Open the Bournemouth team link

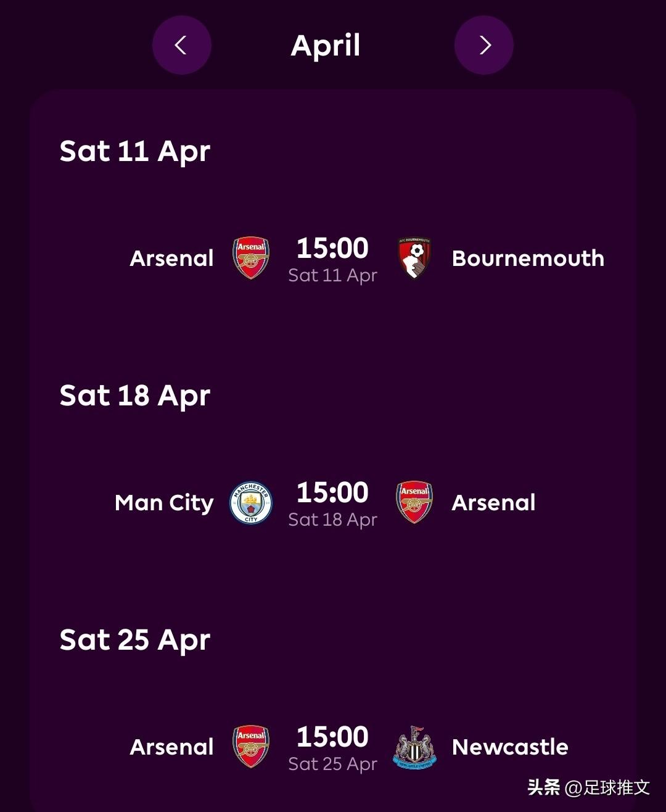(x=528, y=259)
